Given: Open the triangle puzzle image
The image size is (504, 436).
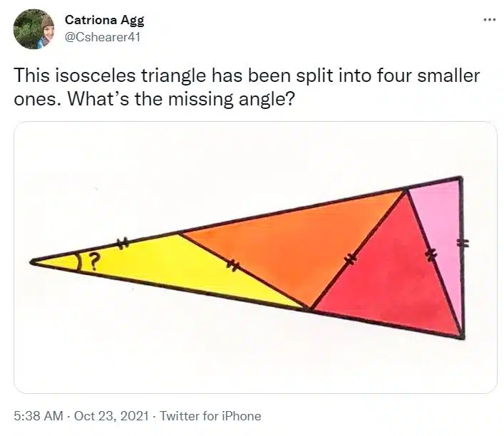Looking at the screenshot, I should pos(255,257).
